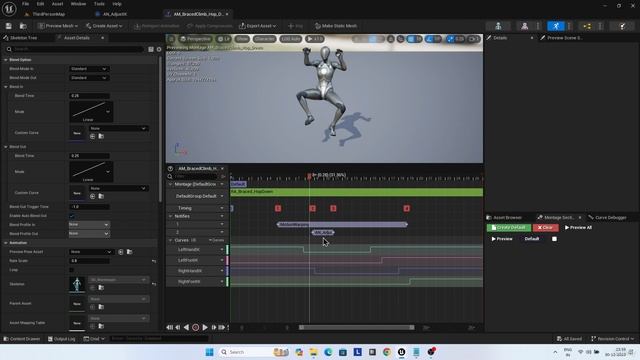Viewport: 640px width, 360px height.
Task: Open the Blend In Mode curve dropdown
Action: pyautogui.click(x=91, y=112)
